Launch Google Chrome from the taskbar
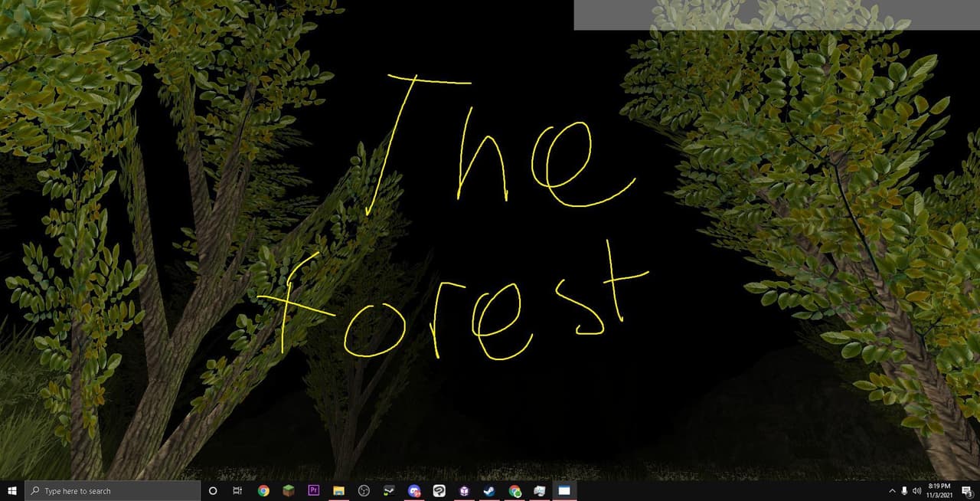The image size is (980, 501). 263,491
